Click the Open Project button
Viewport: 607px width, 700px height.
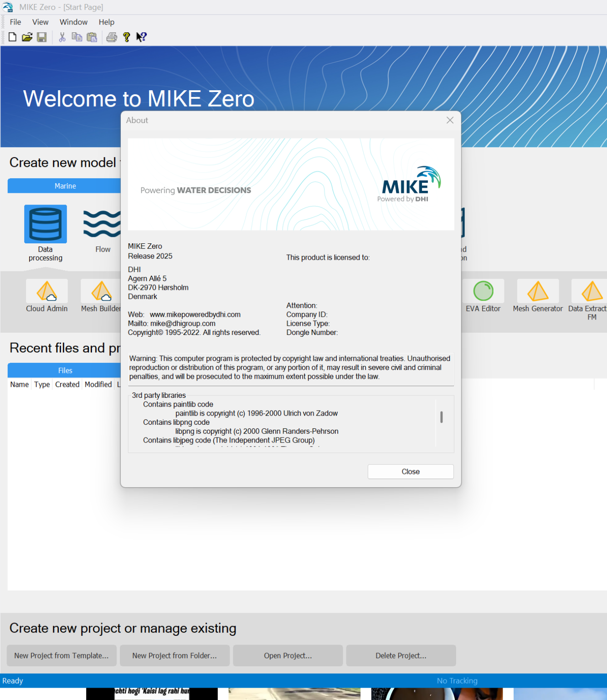coord(288,655)
